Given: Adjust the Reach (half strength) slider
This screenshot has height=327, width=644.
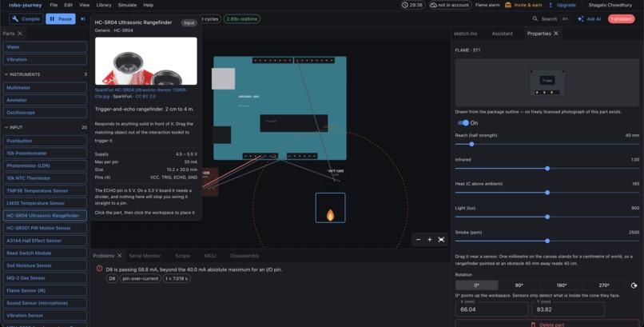Looking at the screenshot, I should coord(547,144).
